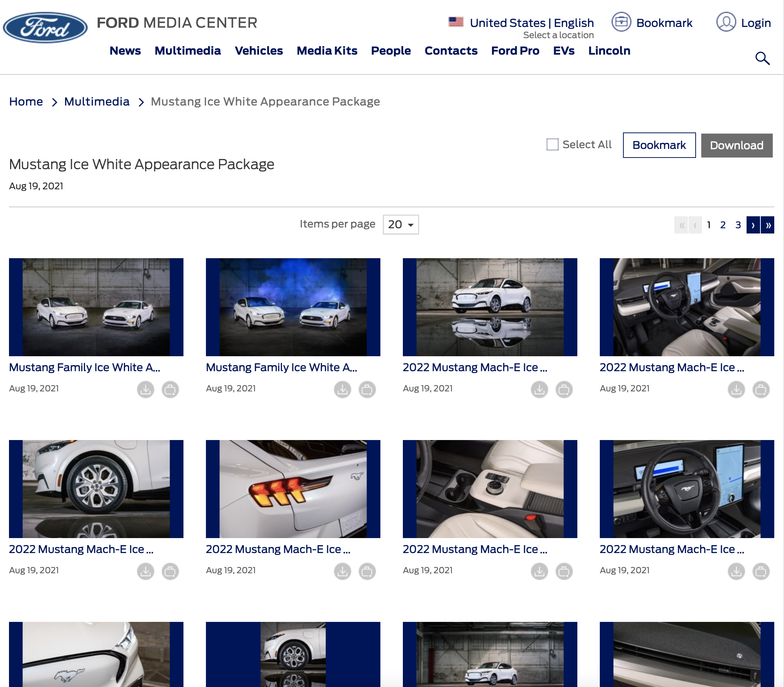Check the Select All checkbox
This screenshot has height=687, width=784.
[x=552, y=144]
